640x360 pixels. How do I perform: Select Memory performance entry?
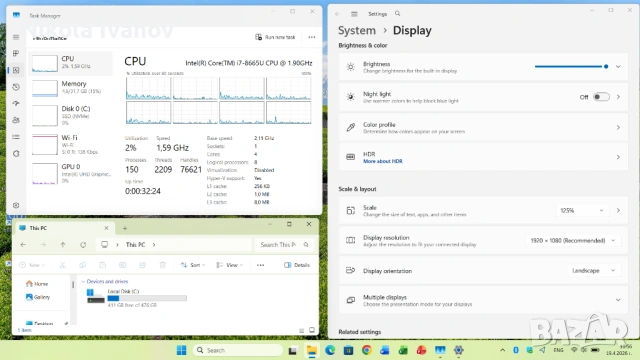tap(70, 88)
